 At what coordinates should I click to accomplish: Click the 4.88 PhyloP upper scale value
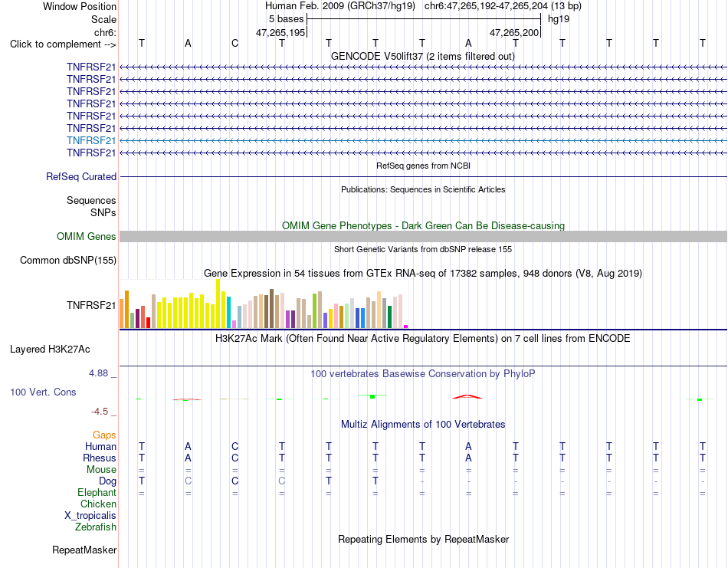(x=98, y=373)
